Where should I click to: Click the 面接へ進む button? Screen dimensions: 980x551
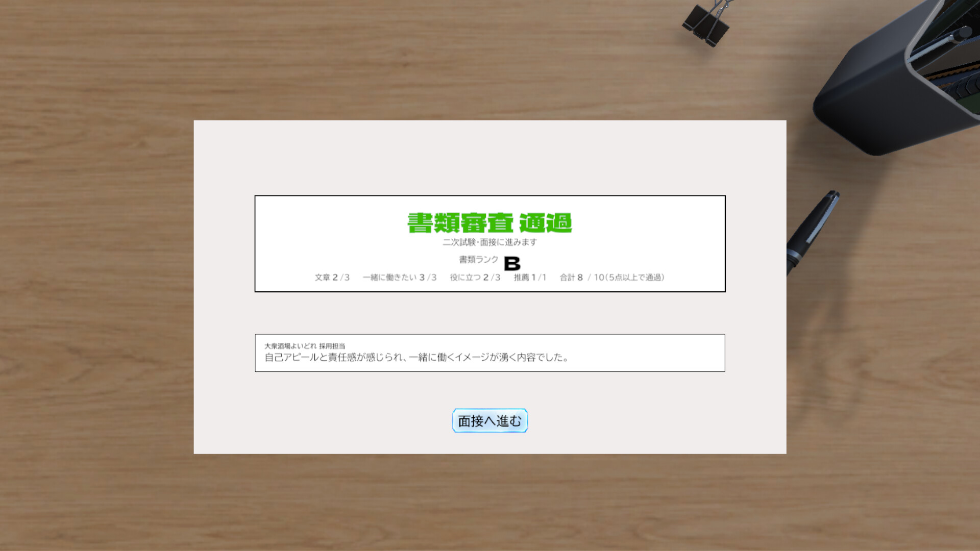pos(490,420)
